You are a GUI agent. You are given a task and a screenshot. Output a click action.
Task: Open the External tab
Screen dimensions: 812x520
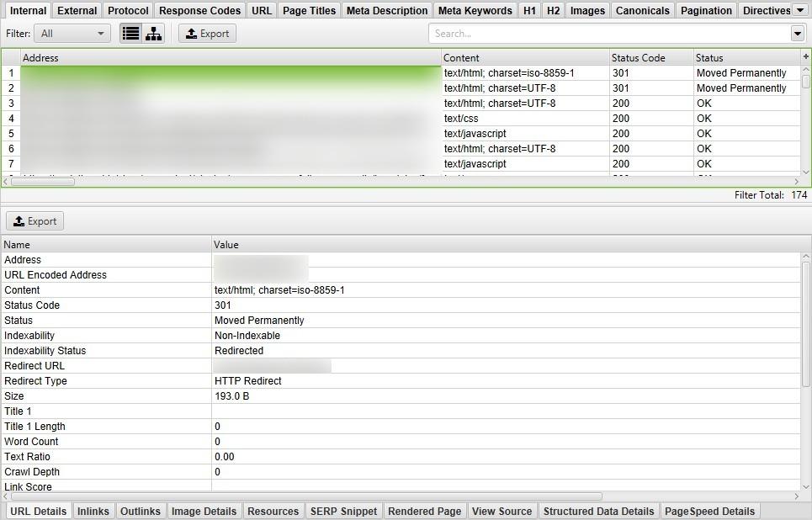point(77,10)
